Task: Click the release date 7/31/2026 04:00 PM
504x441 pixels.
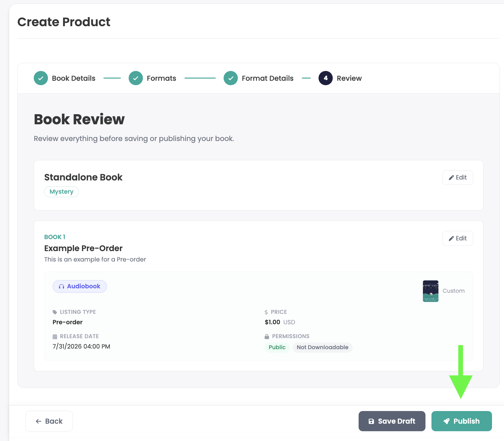Action: pos(81,346)
